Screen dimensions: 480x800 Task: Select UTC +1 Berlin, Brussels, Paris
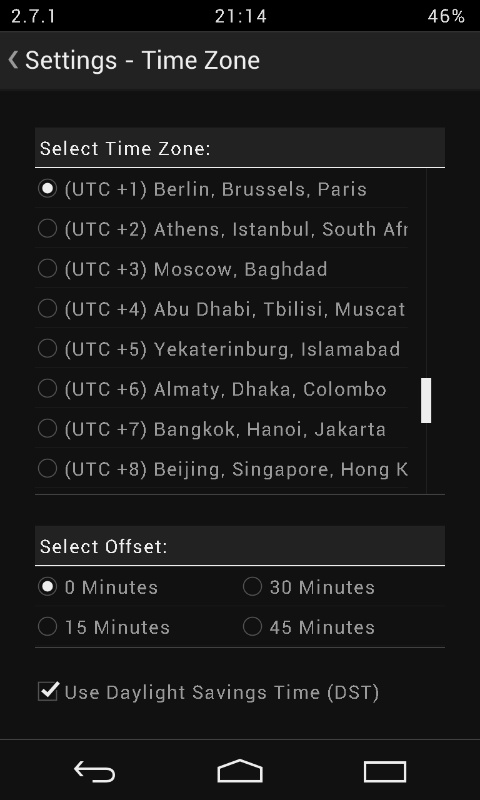221,189
